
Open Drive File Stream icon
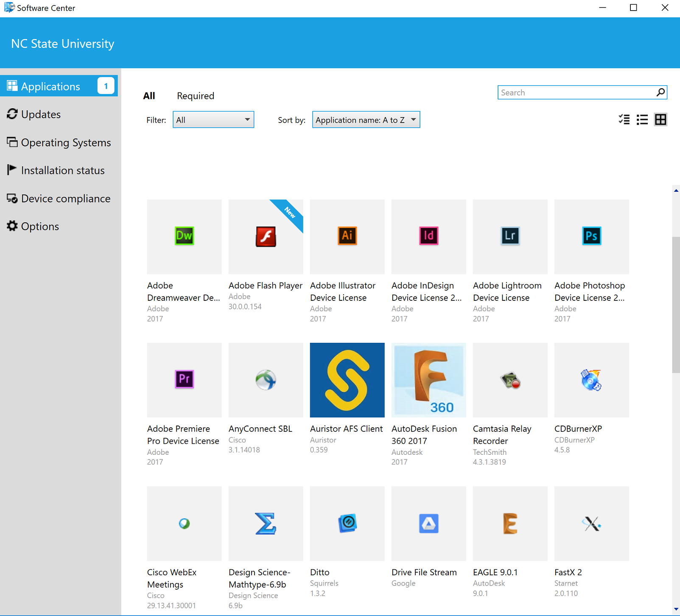tap(428, 523)
